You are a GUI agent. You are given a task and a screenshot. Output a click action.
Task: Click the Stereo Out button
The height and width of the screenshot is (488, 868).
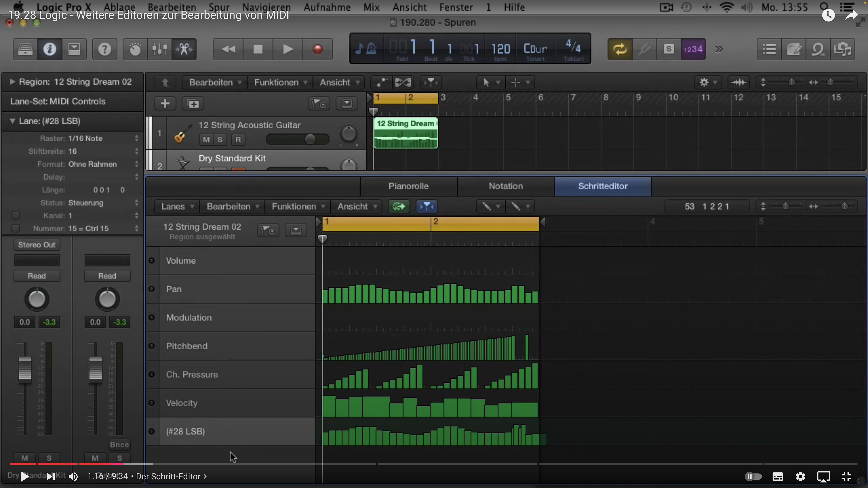pyautogui.click(x=37, y=245)
